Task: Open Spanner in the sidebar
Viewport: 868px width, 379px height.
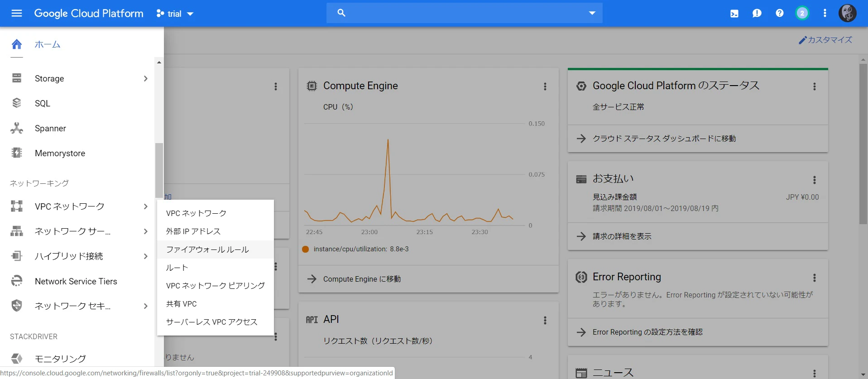Action: pyautogui.click(x=50, y=128)
